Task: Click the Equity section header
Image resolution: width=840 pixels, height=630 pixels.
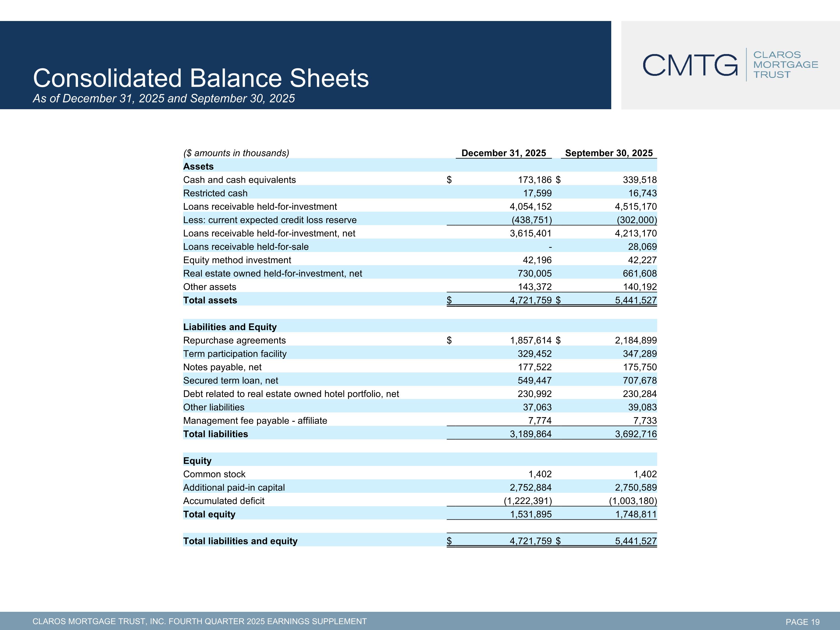Action: tap(197, 461)
